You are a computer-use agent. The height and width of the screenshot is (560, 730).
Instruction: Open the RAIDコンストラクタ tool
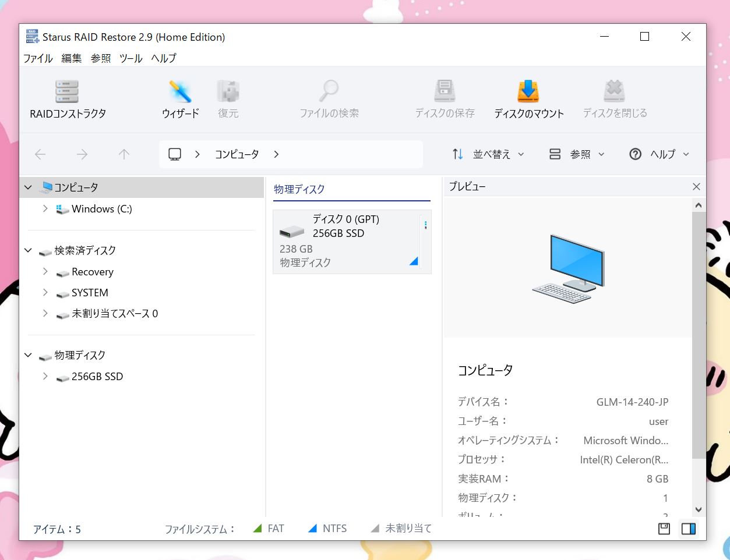tap(68, 100)
